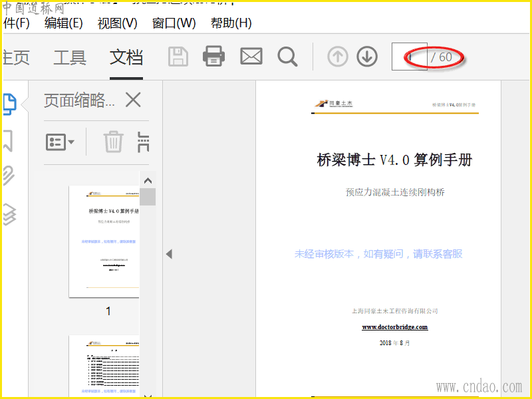Image resolution: width=532 pixels, height=399 pixels.
Task: Go to previous page arrow
Action: (x=338, y=57)
